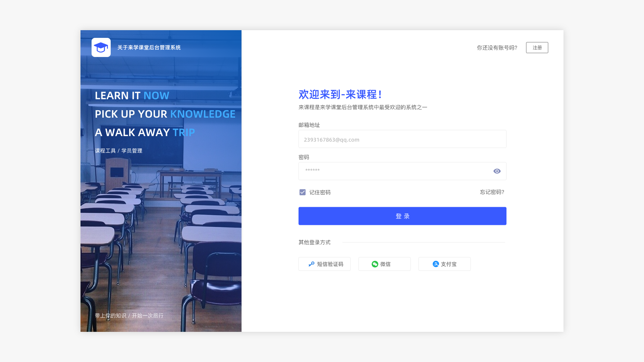Focus the 邮箱地址 email input field
The image size is (644, 362).
coord(402,139)
